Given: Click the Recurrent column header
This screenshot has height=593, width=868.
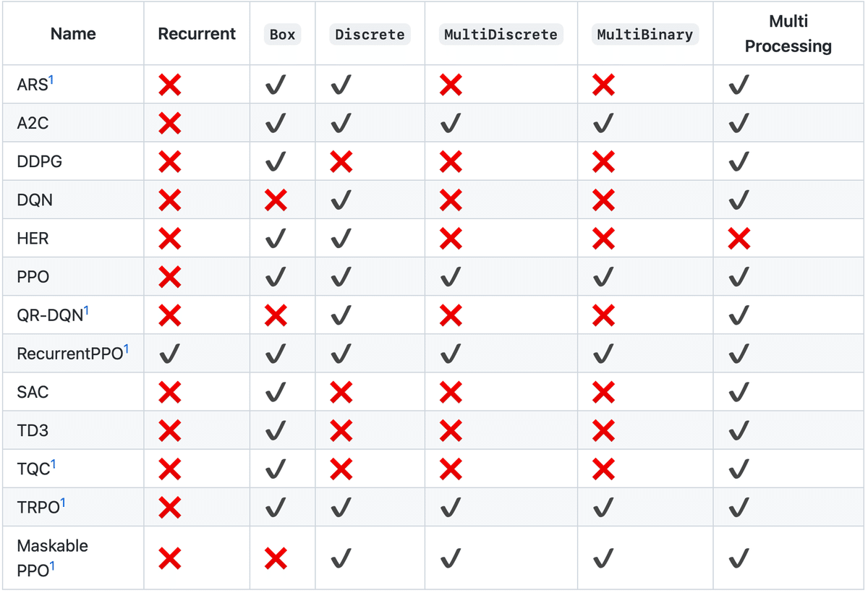Looking at the screenshot, I should (197, 34).
